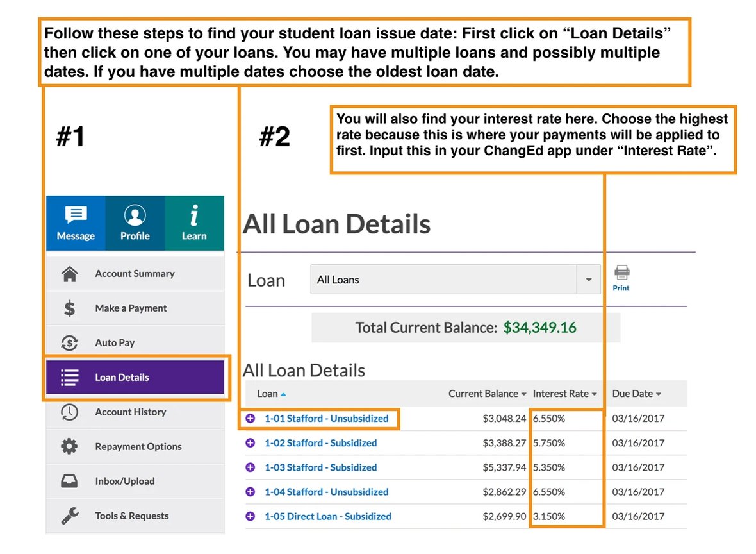Select the wrench icon for Tools & Requests
Image resolution: width=756 pixels, height=554 pixels.
pos(70,516)
